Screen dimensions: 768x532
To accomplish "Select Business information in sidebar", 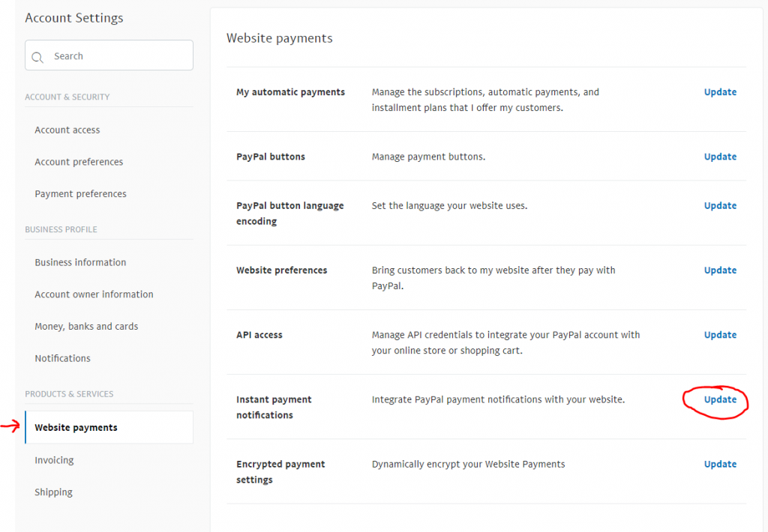I will point(80,262).
